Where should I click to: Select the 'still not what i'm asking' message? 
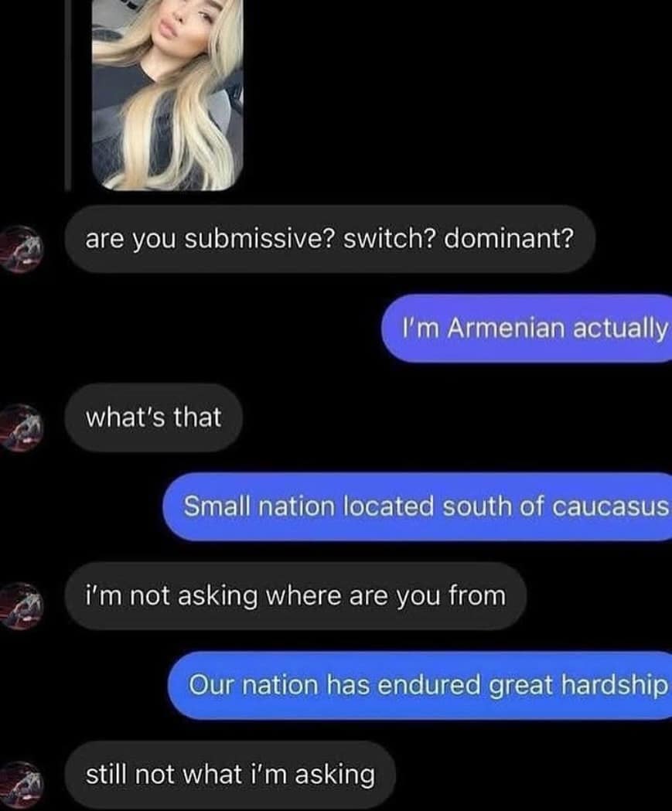point(230,775)
